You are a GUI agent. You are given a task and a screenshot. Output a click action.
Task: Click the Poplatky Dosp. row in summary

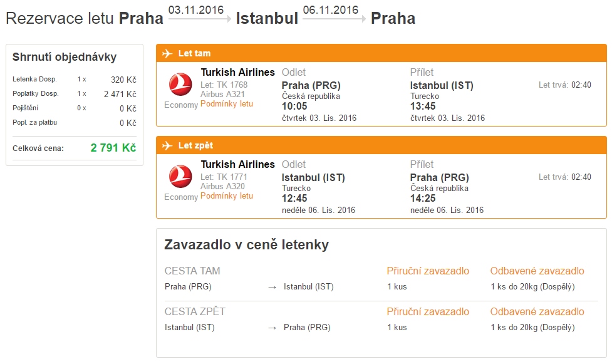[74, 94]
